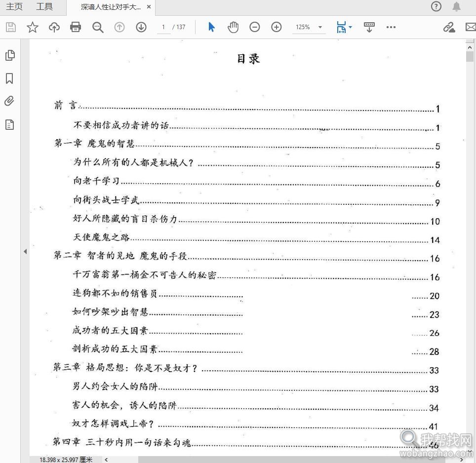Choose the Selection arrow tool
The width and height of the screenshot is (476, 463).
click(212, 27)
